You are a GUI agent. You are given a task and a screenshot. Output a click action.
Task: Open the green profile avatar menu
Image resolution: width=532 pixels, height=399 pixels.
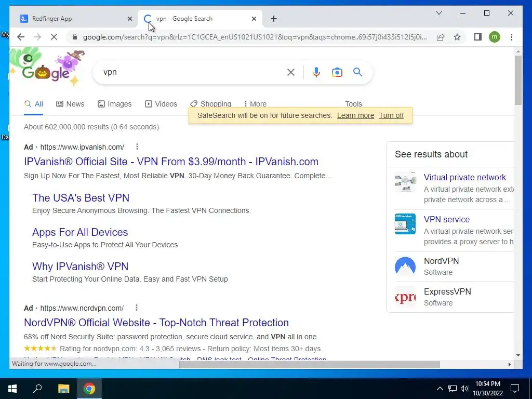click(x=495, y=37)
